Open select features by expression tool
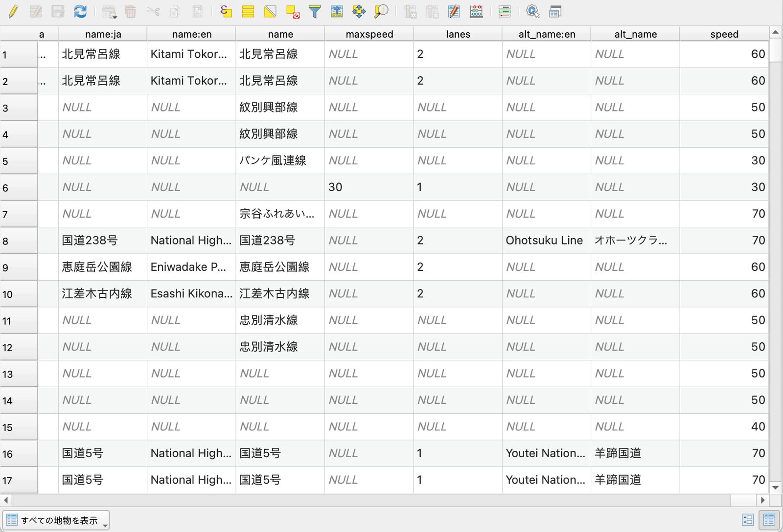Screen dimensions: 783x532 [226, 11]
